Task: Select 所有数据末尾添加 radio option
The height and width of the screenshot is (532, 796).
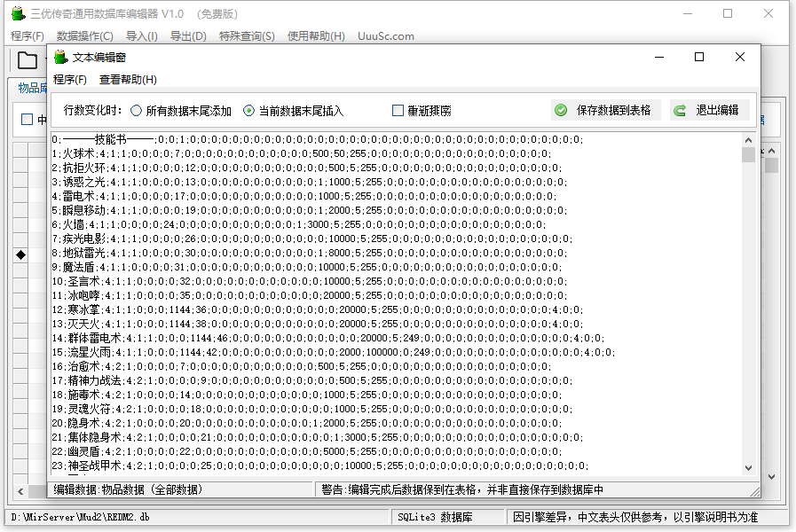Action: (136, 111)
